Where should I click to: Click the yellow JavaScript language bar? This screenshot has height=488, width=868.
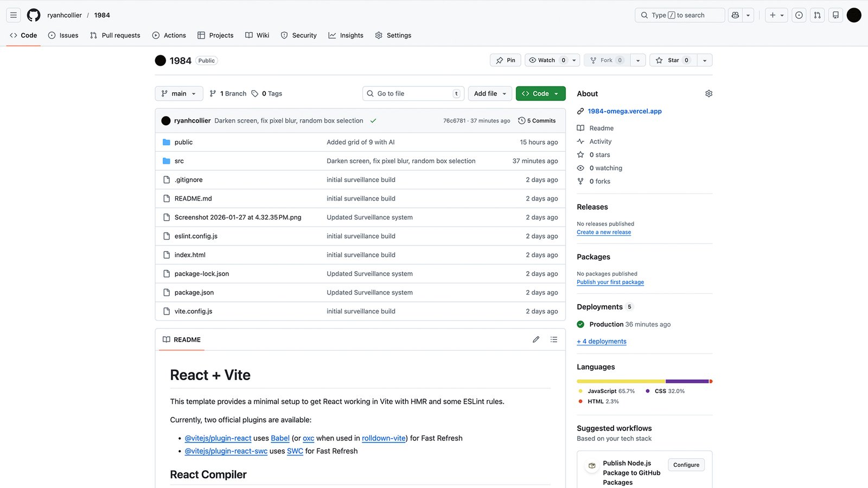coord(621,381)
